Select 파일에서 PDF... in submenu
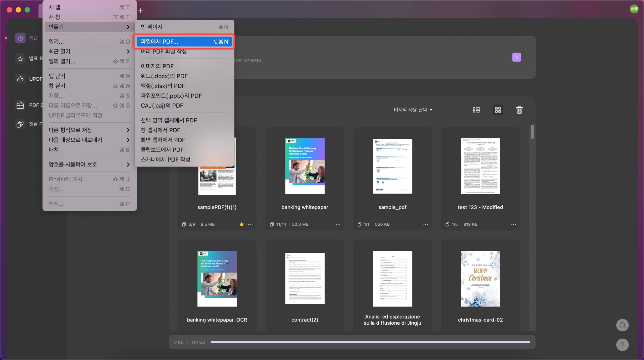Viewport: 644px width, 360px height. click(184, 42)
